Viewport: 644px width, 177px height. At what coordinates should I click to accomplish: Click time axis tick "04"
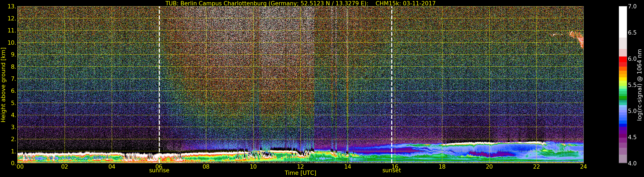[x=112, y=167]
